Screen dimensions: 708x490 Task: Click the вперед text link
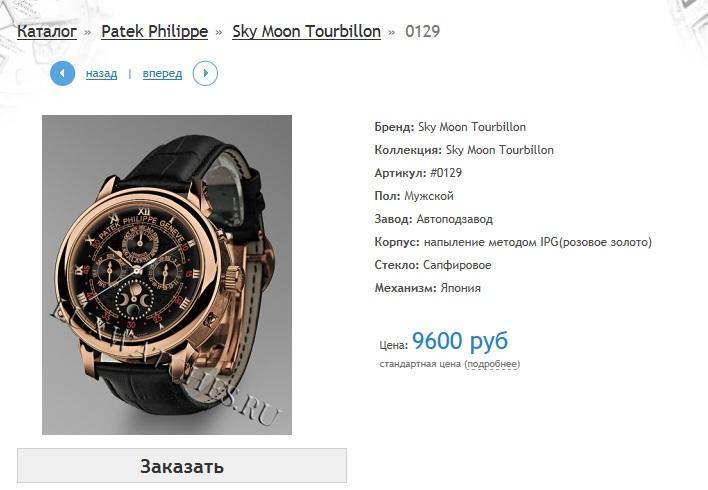[x=162, y=73]
